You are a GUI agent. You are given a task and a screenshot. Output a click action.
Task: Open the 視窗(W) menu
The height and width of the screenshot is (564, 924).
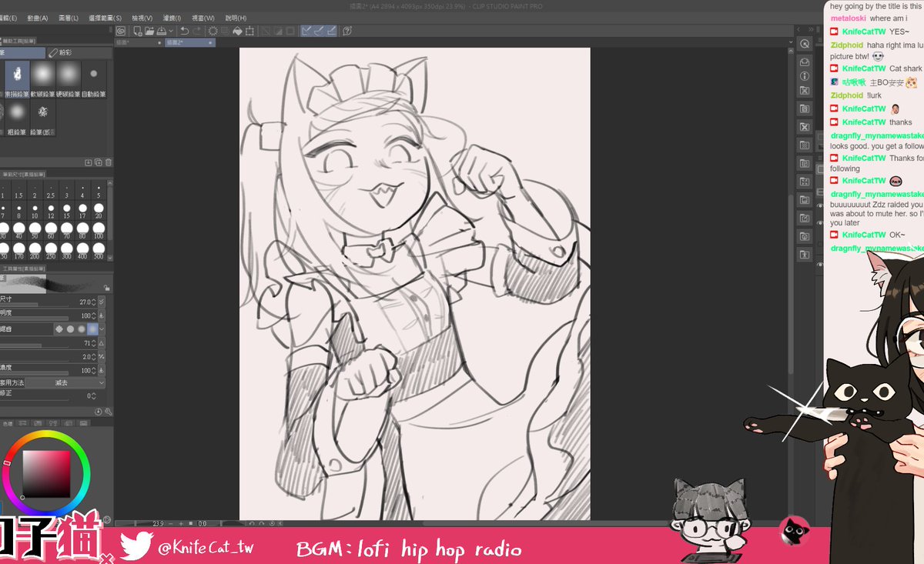(203, 18)
